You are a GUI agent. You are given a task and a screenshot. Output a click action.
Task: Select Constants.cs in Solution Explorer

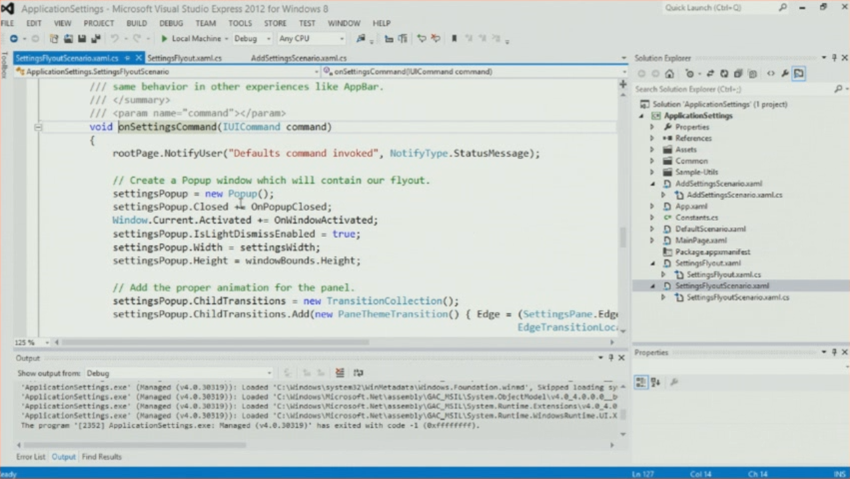click(696, 218)
